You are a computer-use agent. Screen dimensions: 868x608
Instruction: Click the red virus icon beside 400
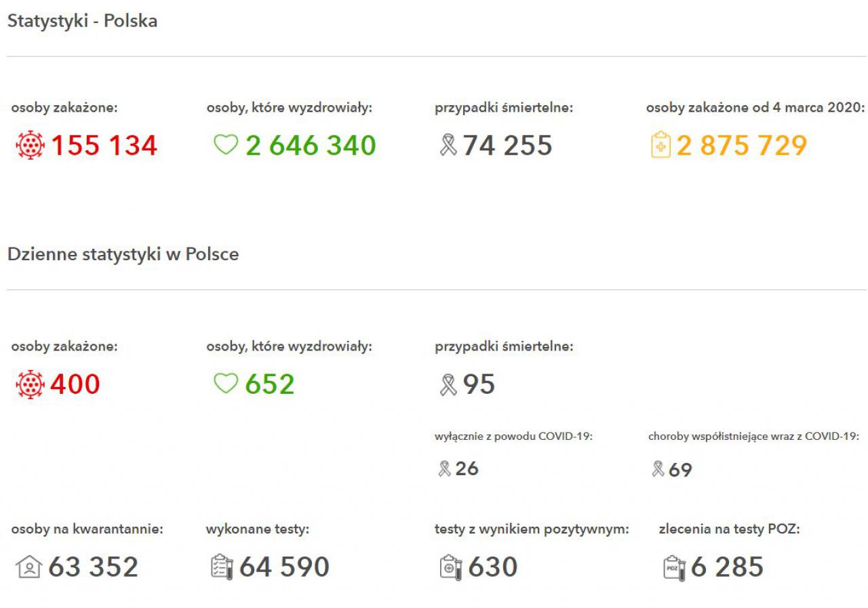click(30, 384)
